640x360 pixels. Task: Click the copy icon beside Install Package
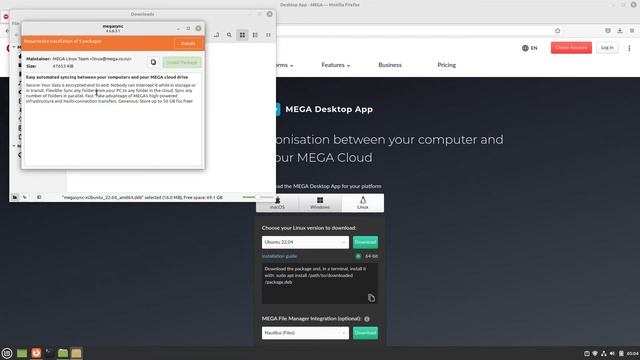pyautogui.click(x=153, y=62)
